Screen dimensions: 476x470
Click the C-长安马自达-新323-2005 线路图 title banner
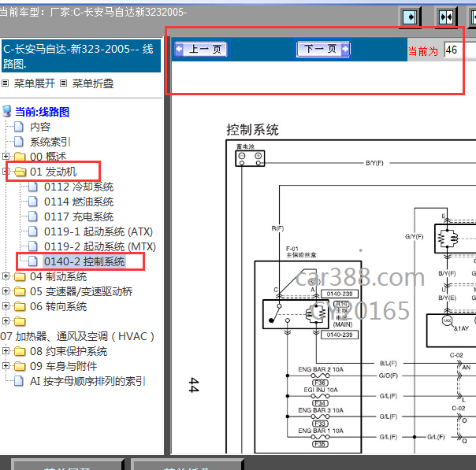[81, 56]
